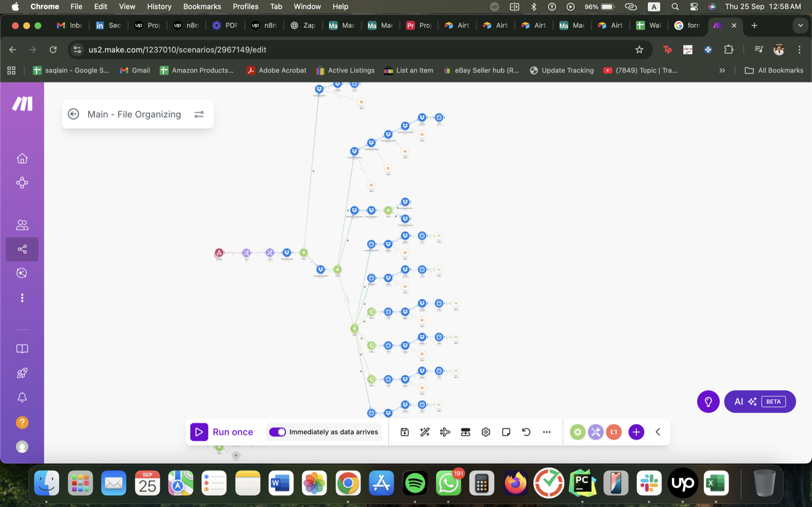Open the Chrome three-dot menu
This screenshot has height=507, width=812.
(800, 50)
